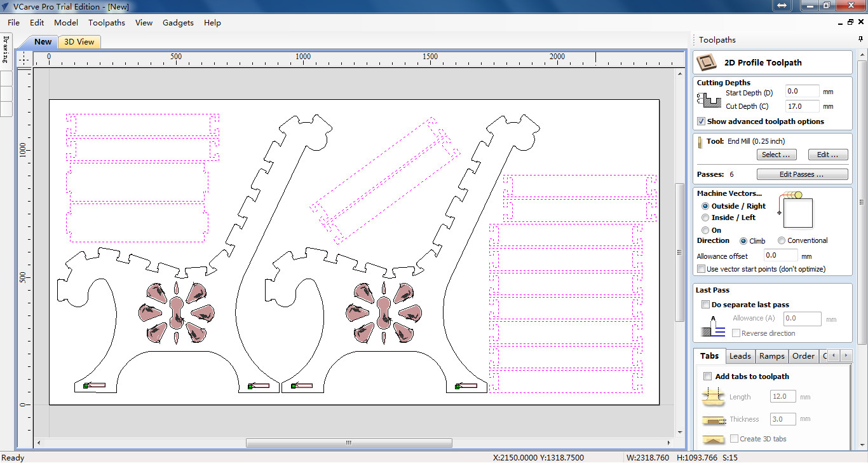868x463 pixels.
Task: Click the Create 3D tabs illustration icon
Action: pos(712,439)
